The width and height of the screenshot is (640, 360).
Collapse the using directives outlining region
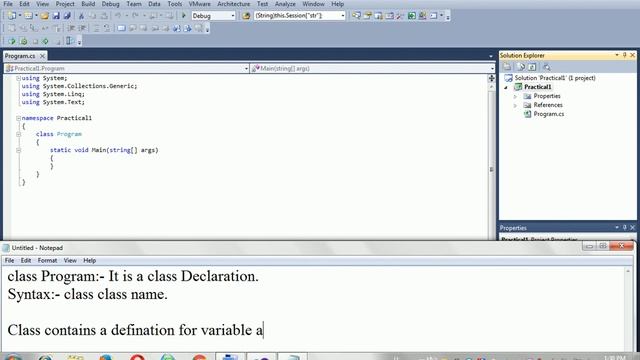click(18, 78)
